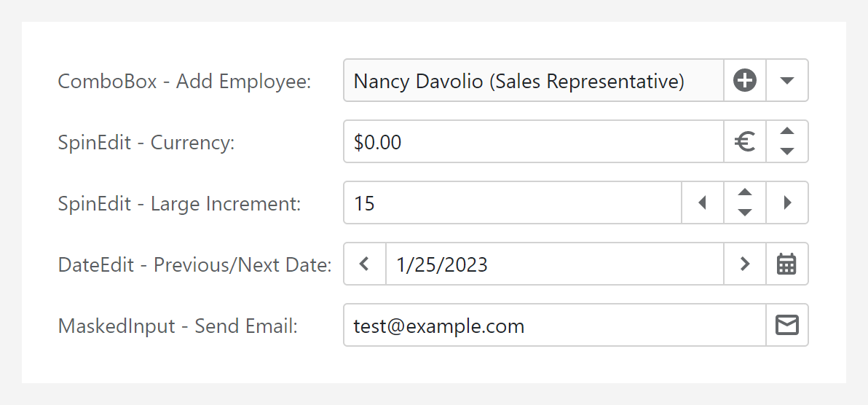Image resolution: width=868 pixels, height=405 pixels.
Task: Go to next date with right chevron
Action: (745, 264)
